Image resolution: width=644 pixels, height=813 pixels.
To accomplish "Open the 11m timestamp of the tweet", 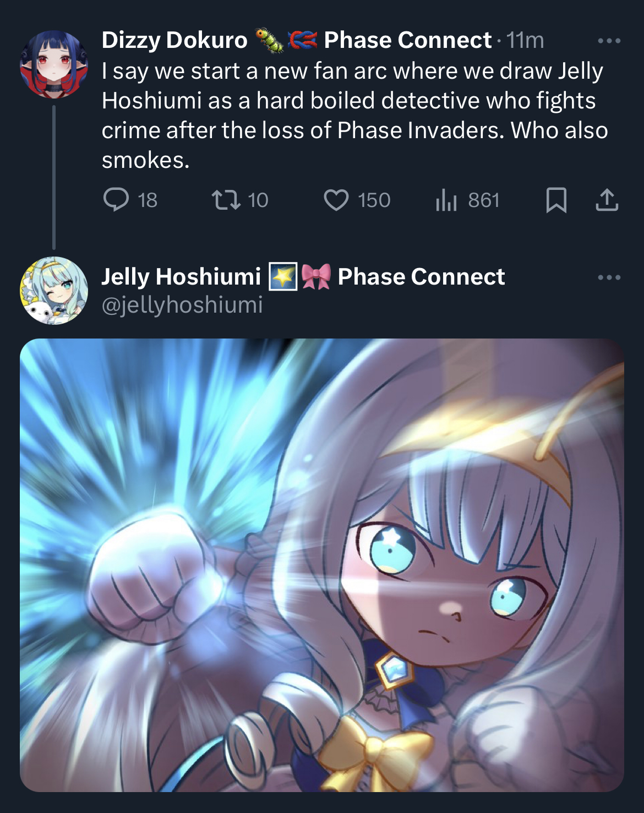I will 525,40.
